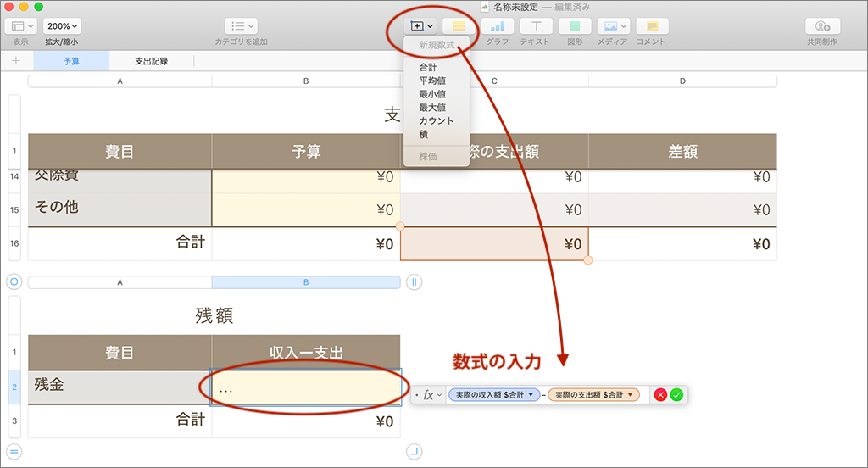
Task: Select row 16 header in upper table
Action: click(x=14, y=243)
